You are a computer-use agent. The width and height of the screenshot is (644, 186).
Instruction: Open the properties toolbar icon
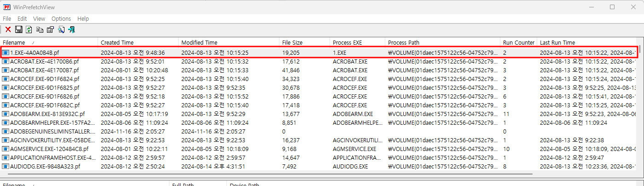pyautogui.click(x=51, y=29)
